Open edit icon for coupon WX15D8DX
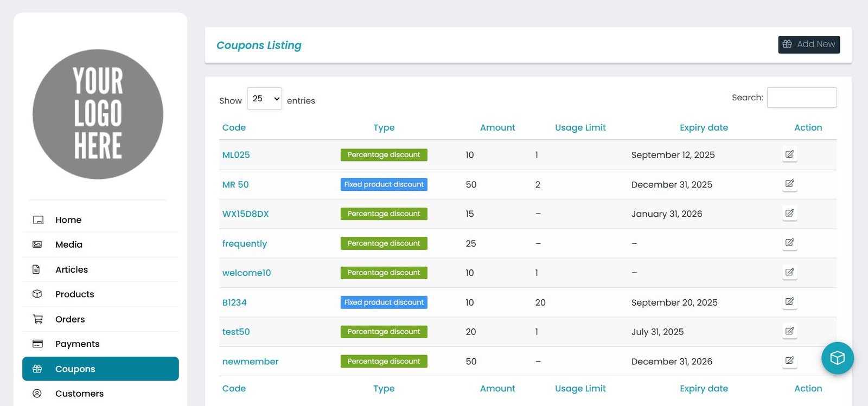 (789, 214)
